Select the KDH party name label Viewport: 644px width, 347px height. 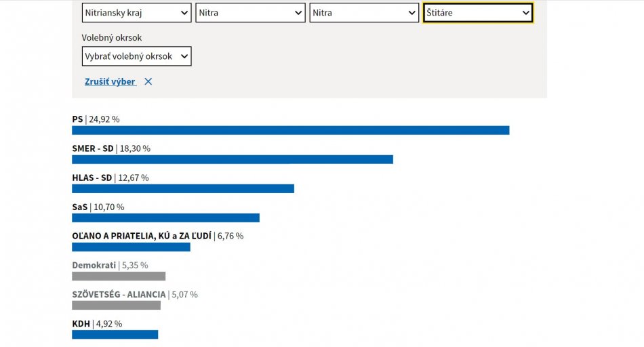[x=81, y=323]
